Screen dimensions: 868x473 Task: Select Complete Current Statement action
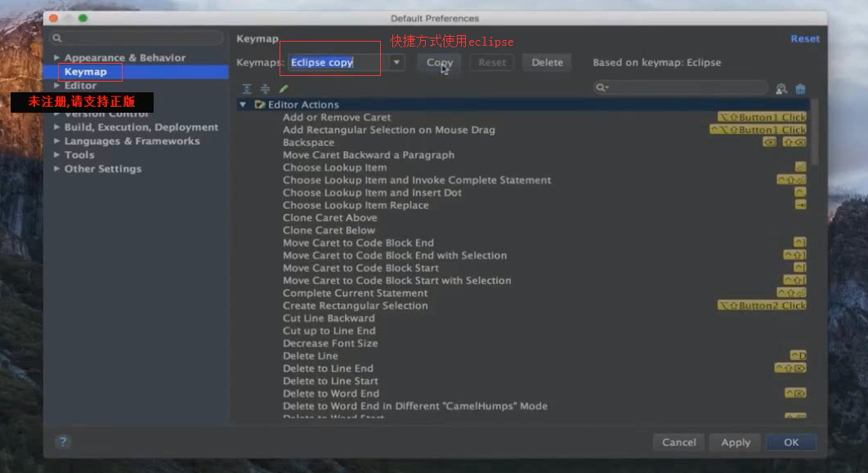pos(355,293)
